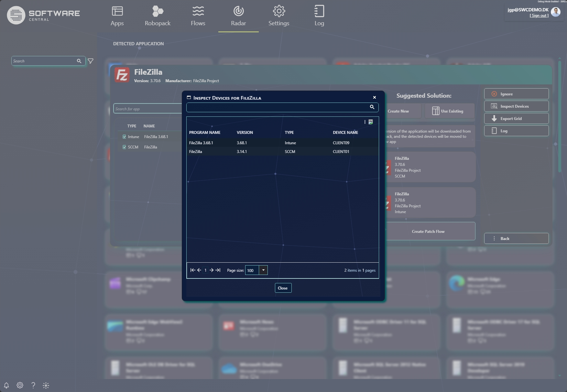Sort by the VERSION column header
The height and width of the screenshot is (392, 567).
(245, 132)
